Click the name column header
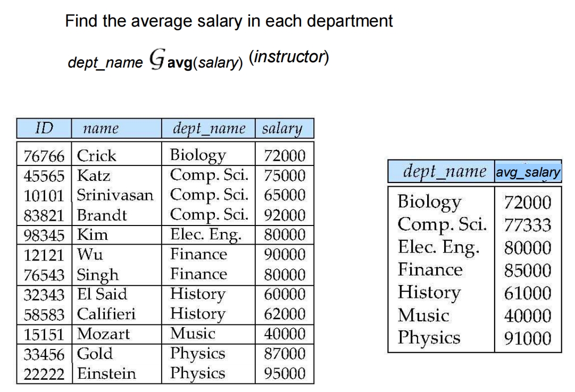575x392 pixels. (x=100, y=128)
